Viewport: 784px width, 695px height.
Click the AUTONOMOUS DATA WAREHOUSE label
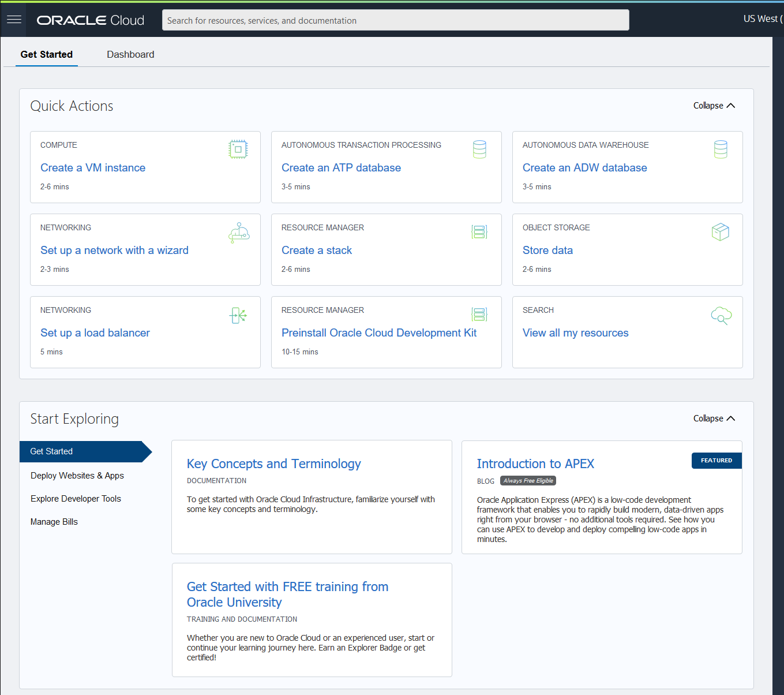(586, 145)
